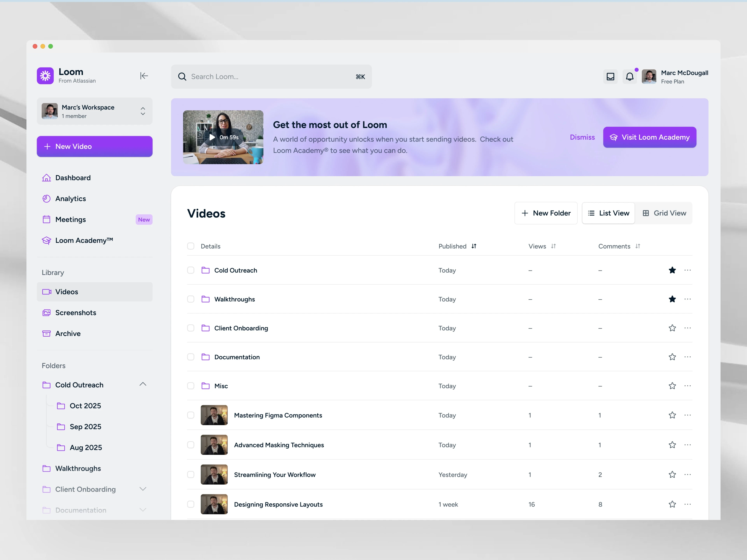The width and height of the screenshot is (747, 560).
Task: Play the Loom Academy intro video
Action: [x=212, y=137]
